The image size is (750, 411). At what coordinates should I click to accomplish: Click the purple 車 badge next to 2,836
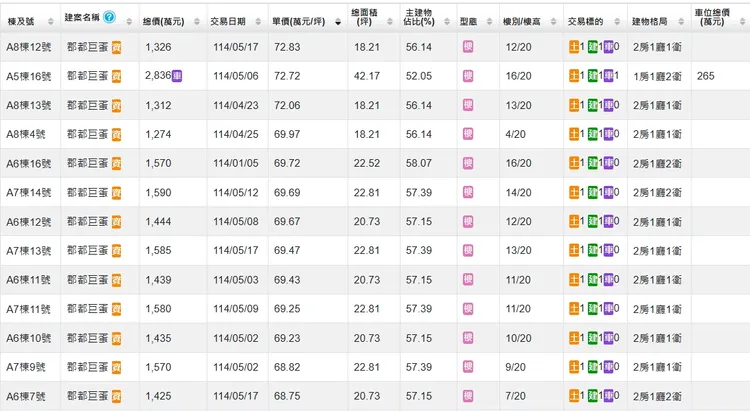pyautogui.click(x=177, y=76)
